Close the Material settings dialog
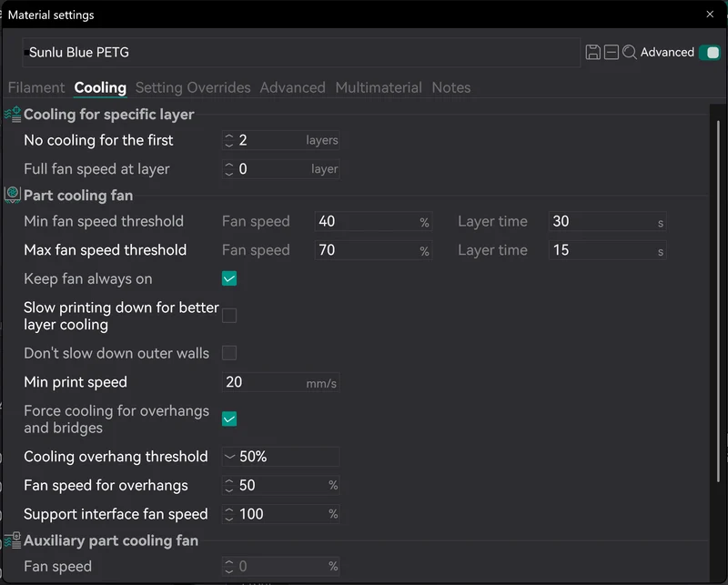728x585 pixels. (x=710, y=15)
